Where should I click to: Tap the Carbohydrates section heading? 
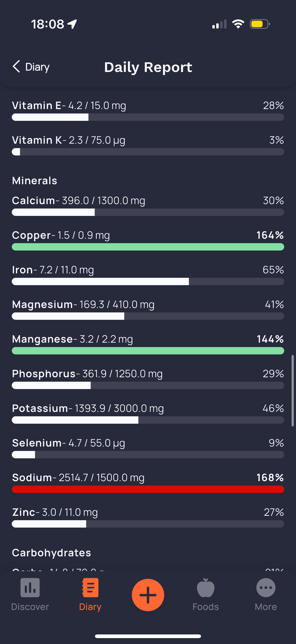coord(52,553)
